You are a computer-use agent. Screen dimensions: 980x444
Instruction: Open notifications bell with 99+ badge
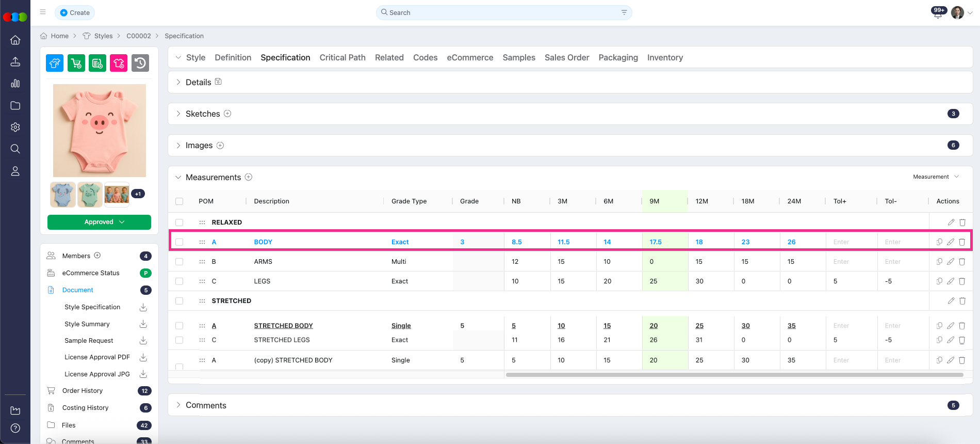point(938,13)
